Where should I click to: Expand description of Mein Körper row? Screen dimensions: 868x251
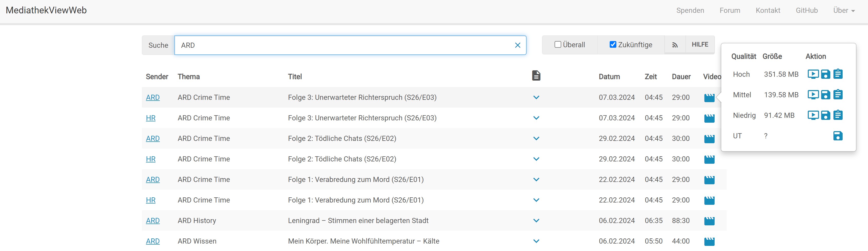(536, 242)
